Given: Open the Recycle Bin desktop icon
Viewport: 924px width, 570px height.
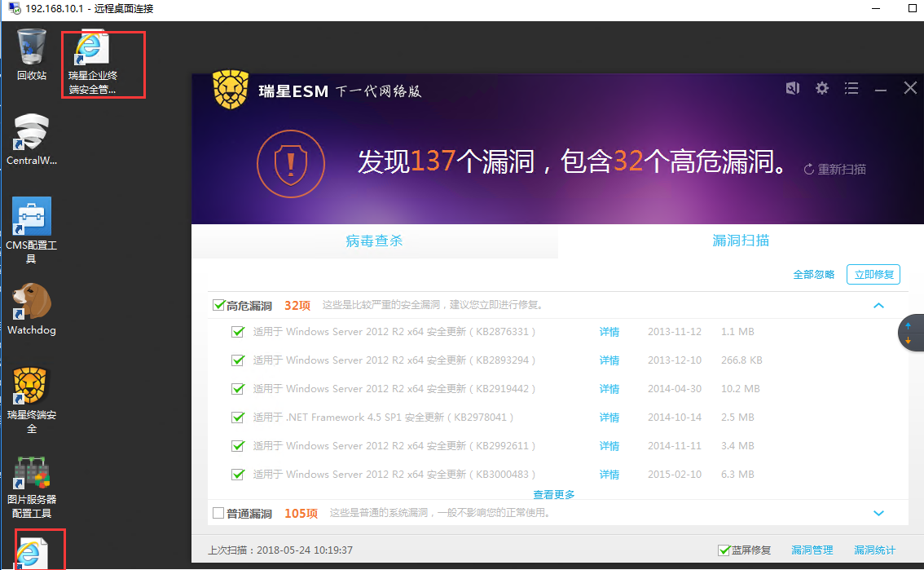Looking at the screenshot, I should tap(31, 55).
